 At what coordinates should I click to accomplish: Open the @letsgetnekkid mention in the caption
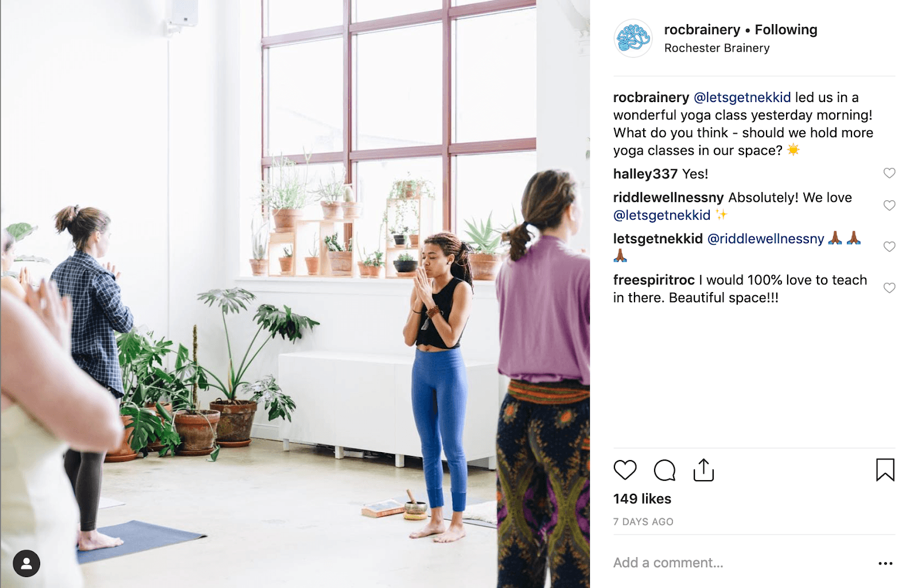click(742, 98)
